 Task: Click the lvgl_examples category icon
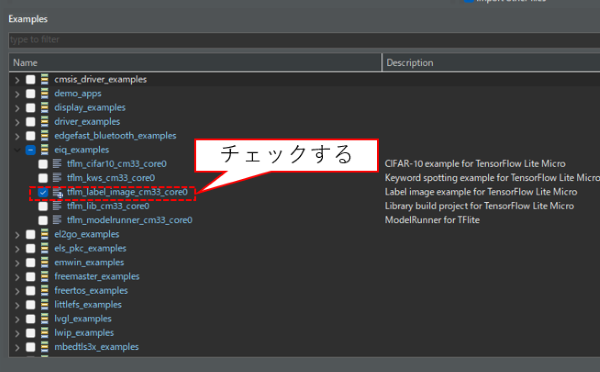coord(45,319)
